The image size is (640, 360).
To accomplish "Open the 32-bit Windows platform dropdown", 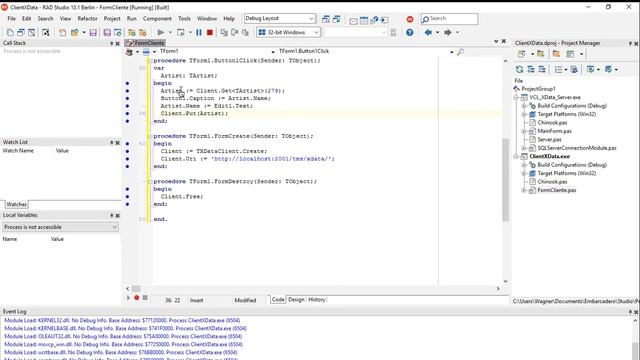I will point(289,32).
